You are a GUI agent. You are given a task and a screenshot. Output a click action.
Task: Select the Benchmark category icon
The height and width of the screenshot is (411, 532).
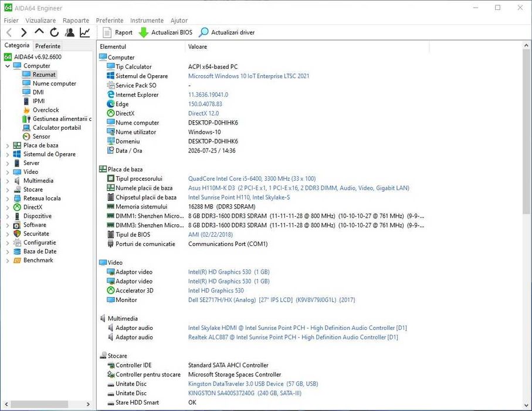pyautogui.click(x=17, y=260)
